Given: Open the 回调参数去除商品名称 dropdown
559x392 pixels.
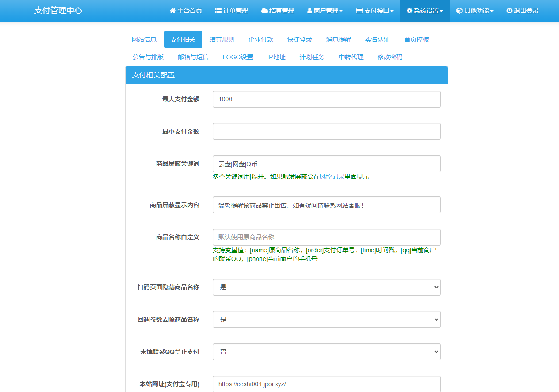Looking at the screenshot, I should [x=327, y=319].
